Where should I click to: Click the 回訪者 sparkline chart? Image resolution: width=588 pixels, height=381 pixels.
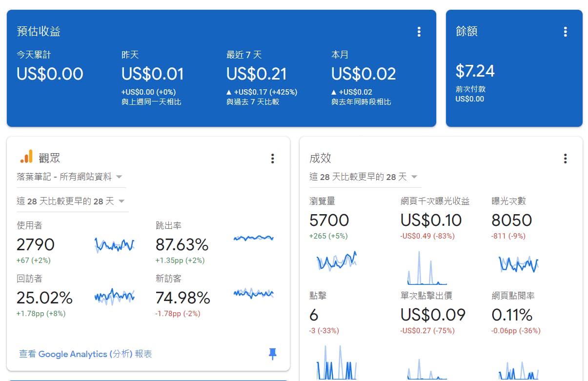[114, 296]
